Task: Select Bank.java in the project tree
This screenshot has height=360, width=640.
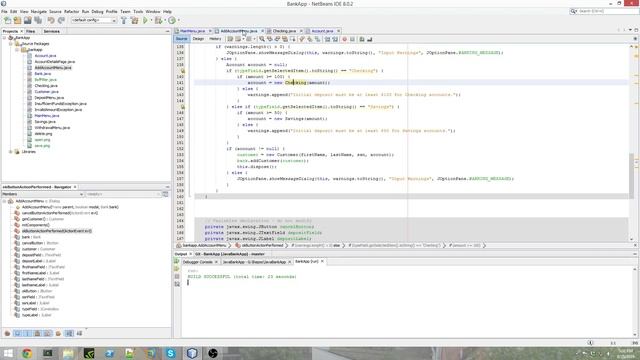Action: click(42, 73)
